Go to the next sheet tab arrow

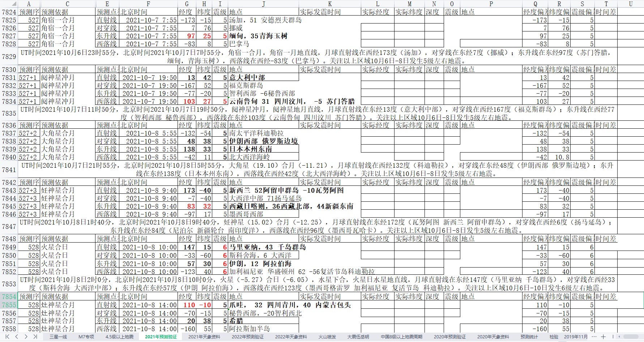26,337
